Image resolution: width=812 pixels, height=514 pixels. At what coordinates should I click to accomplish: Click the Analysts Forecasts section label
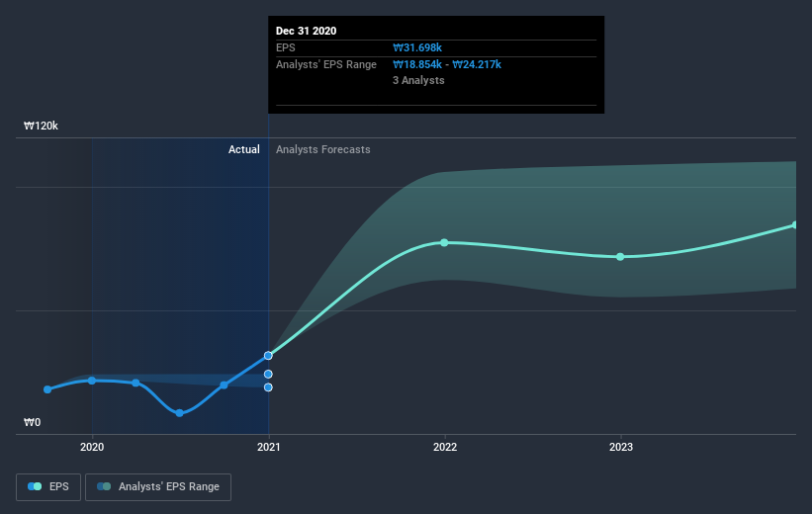(x=323, y=149)
